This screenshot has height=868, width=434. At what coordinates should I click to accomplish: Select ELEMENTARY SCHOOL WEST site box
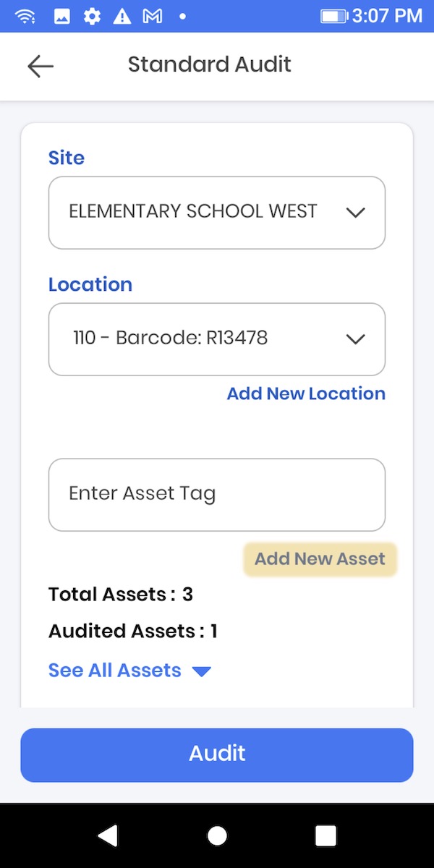point(193,213)
